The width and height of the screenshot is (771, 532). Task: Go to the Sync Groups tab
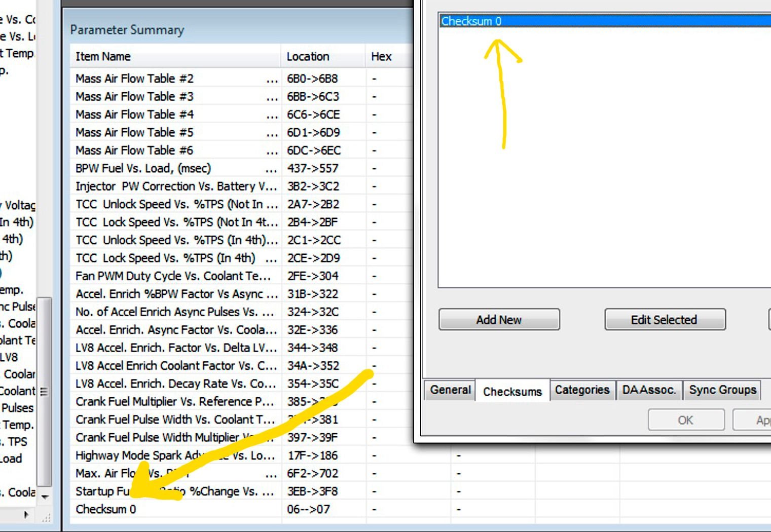722,390
